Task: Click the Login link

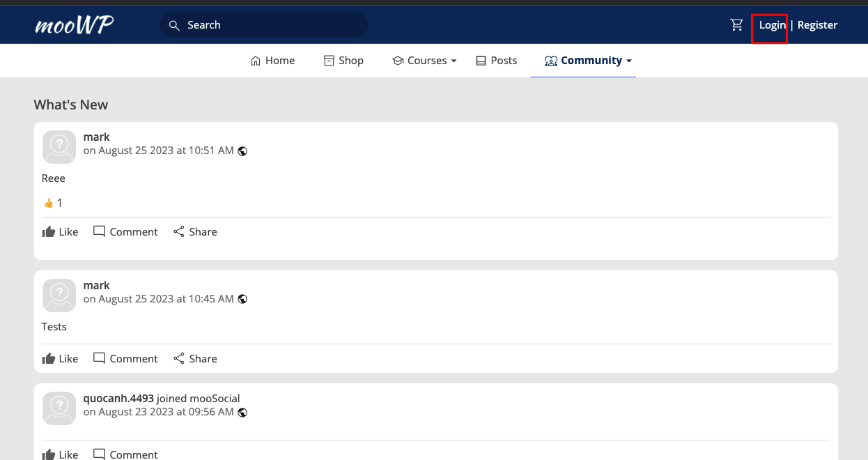Action: [x=772, y=25]
